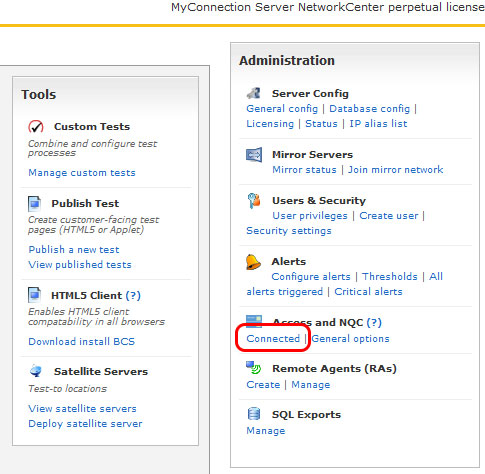
Task: Open the Connected link
Action: (273, 339)
